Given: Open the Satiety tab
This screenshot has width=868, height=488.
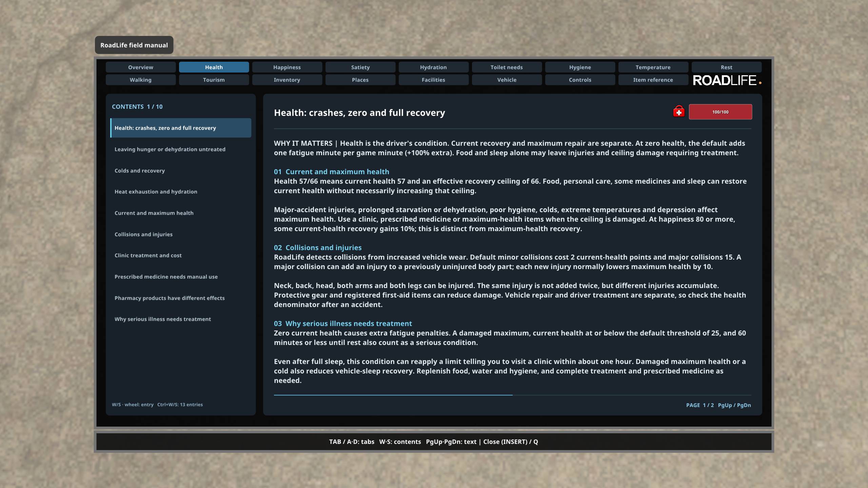Looking at the screenshot, I should (360, 67).
